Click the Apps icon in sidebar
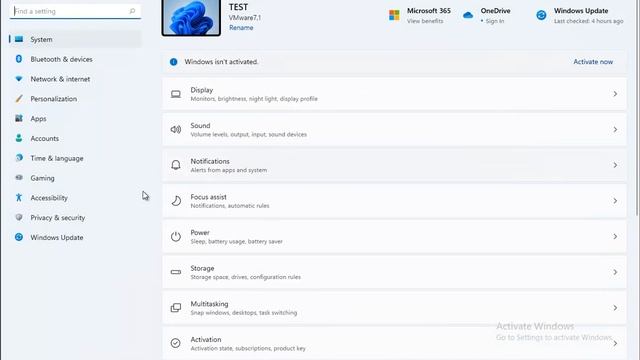Viewport: 640px width, 360px height. click(19, 118)
